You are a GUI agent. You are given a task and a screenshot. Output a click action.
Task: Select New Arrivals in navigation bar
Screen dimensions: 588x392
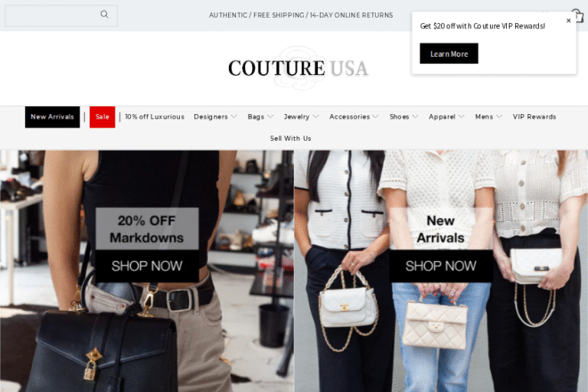tap(53, 117)
